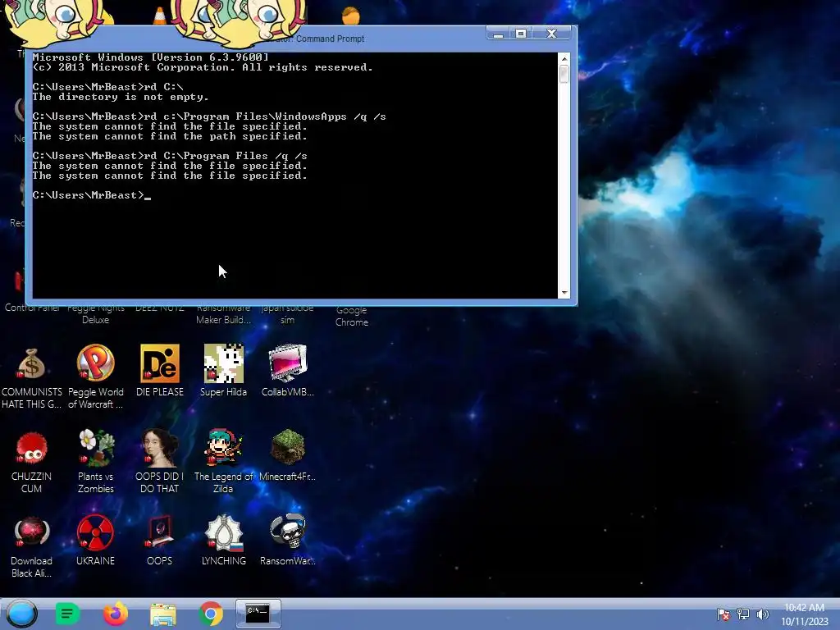Launch Google Chrome from the taskbar
Screen dimensions: 840x630
[x=211, y=614]
